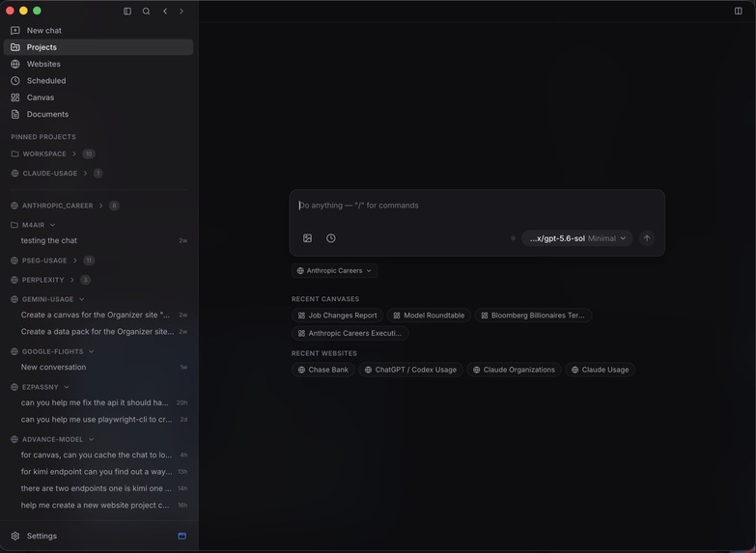Open the Documents section

pos(98,114)
